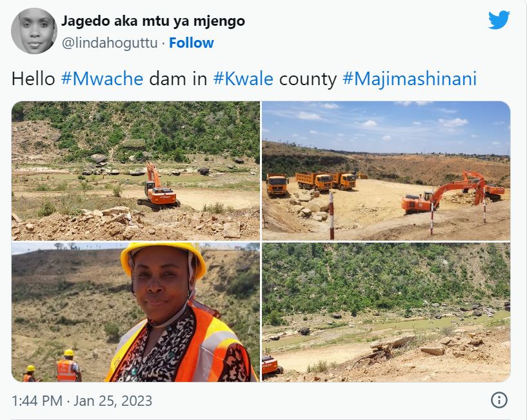View the woman in yellow helmet photo

point(136,312)
